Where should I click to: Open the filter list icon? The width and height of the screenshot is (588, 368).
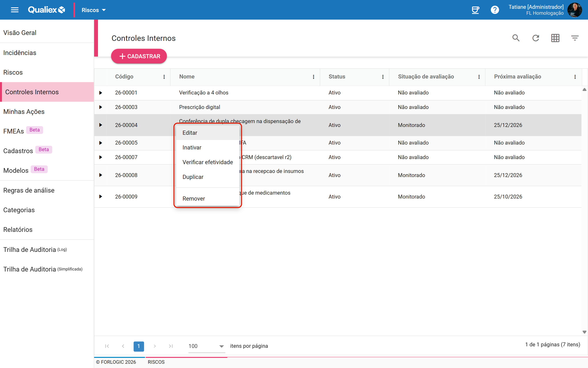pyautogui.click(x=575, y=38)
